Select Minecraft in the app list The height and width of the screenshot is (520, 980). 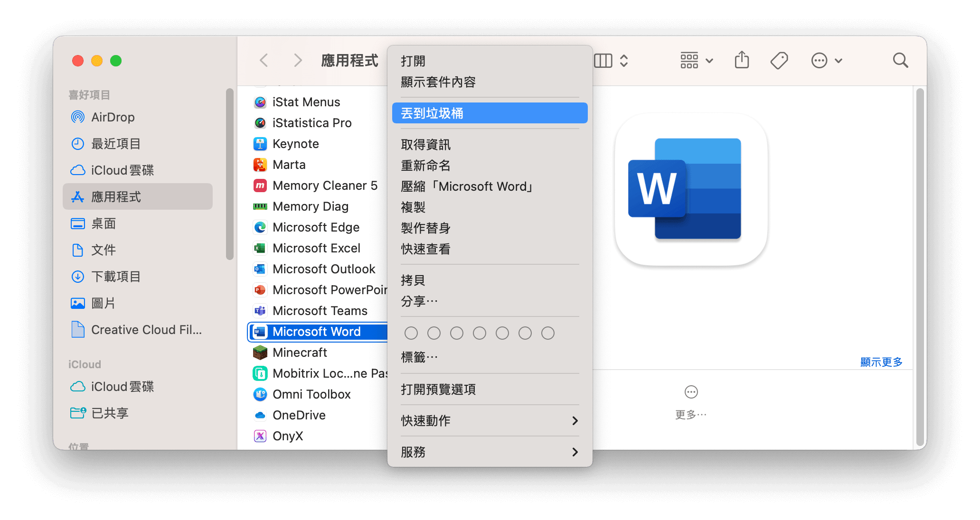pos(318,353)
